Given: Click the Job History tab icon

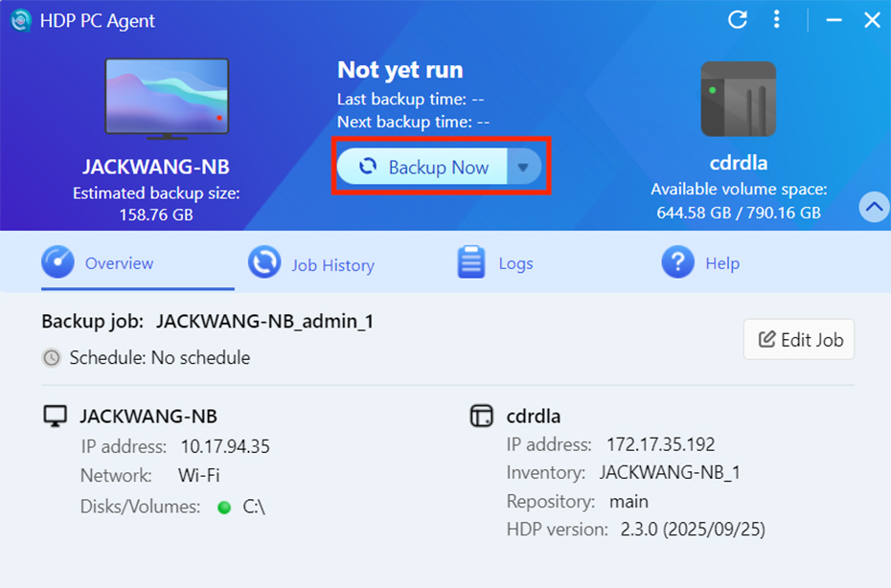Looking at the screenshot, I should [x=264, y=263].
